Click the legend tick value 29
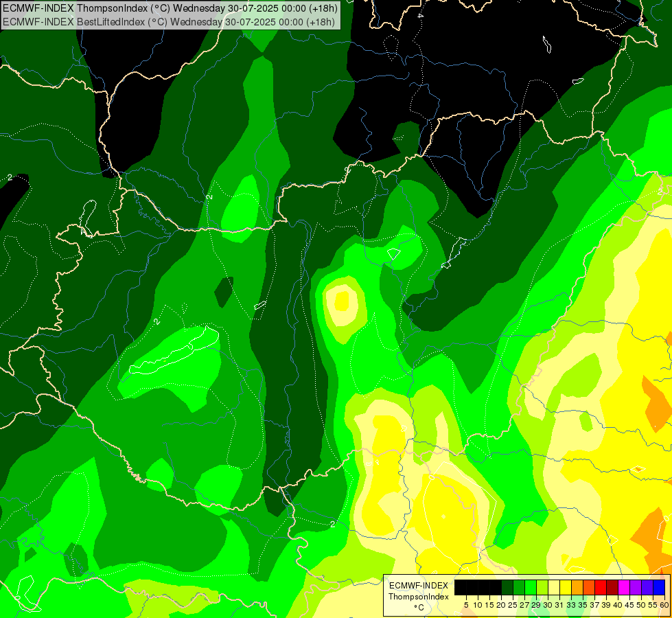672x618 pixels. tap(536, 605)
